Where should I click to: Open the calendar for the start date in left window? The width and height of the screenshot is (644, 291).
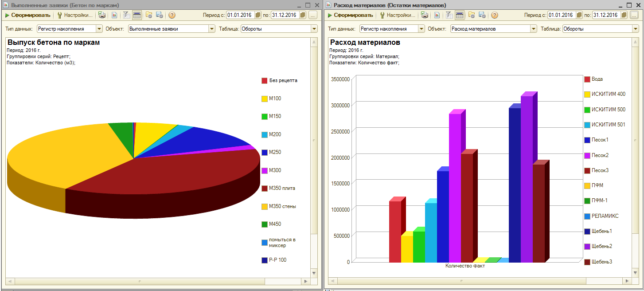pos(258,15)
